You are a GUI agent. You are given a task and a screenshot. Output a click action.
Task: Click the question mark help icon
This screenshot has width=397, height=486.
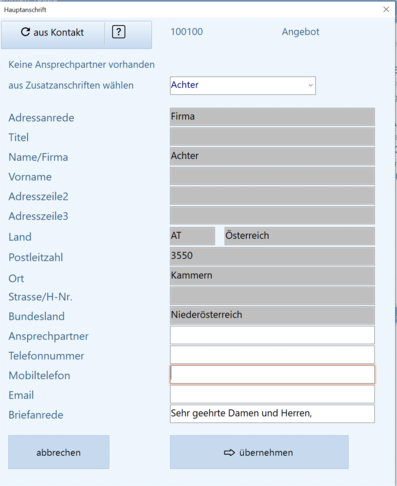tap(118, 32)
